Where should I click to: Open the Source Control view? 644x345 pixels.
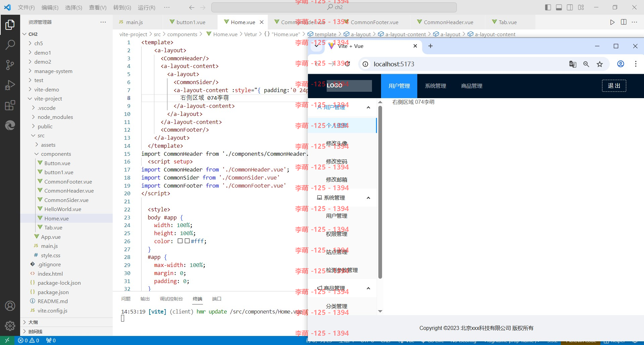[x=10, y=65]
